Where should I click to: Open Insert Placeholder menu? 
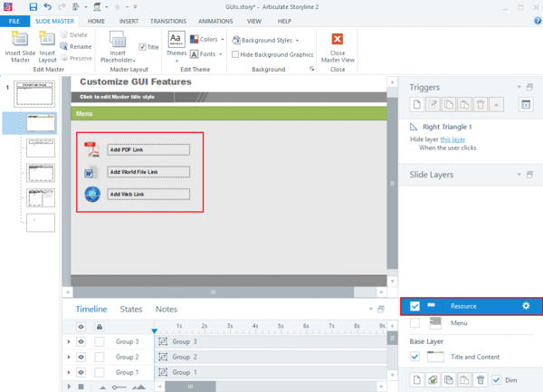118,47
